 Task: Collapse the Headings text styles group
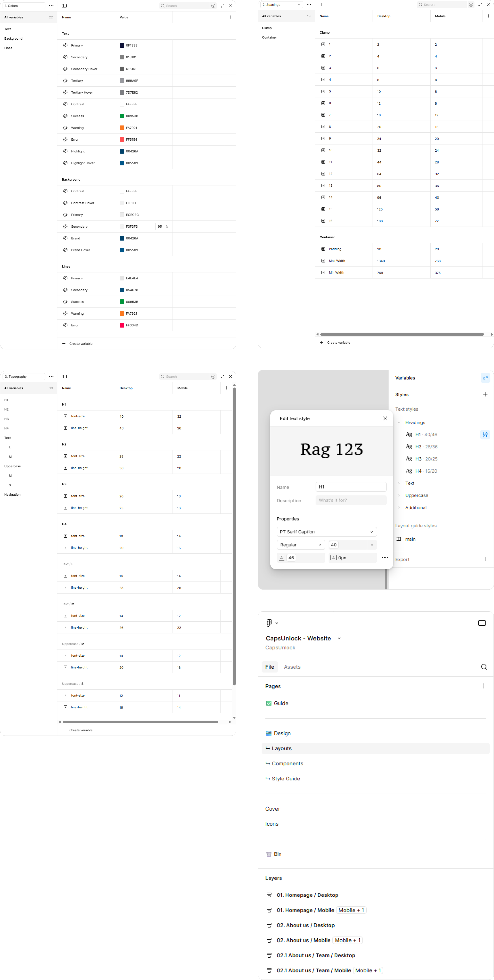(399, 423)
